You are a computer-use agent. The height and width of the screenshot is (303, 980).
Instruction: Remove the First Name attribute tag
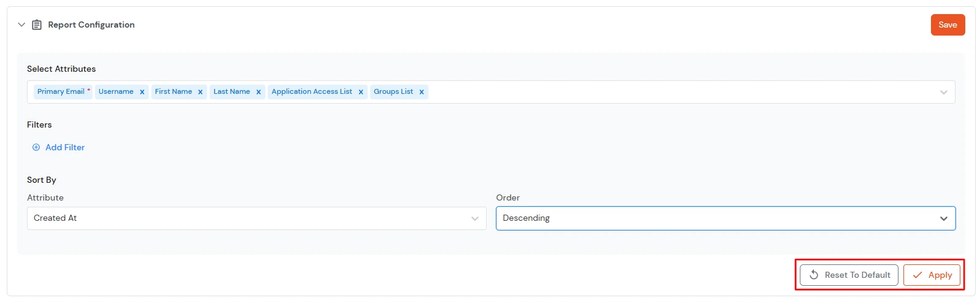200,92
